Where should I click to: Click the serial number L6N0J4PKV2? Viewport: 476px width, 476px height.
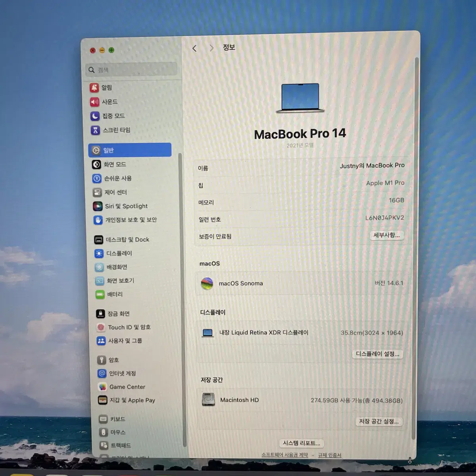coord(385,218)
